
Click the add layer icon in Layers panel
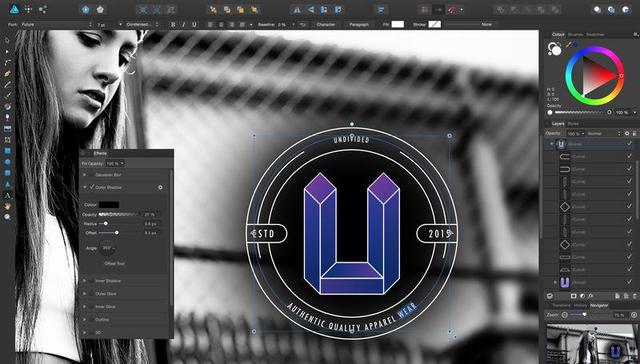click(617, 296)
